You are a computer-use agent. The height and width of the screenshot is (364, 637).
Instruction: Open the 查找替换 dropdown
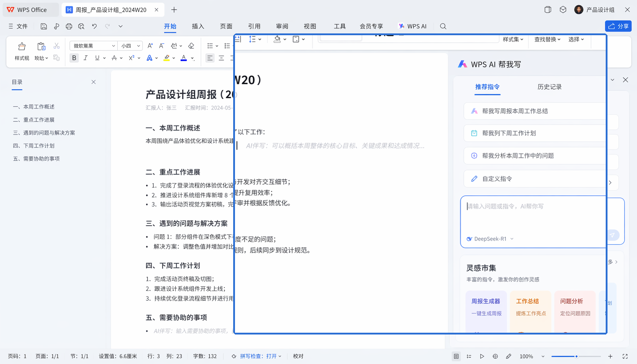coord(547,39)
